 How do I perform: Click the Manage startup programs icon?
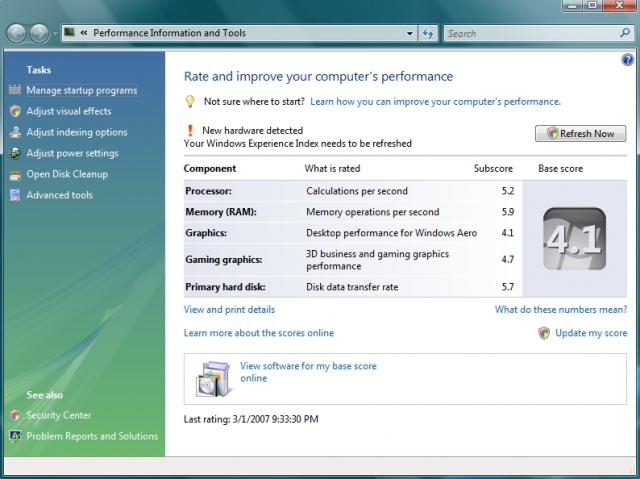click(x=15, y=89)
